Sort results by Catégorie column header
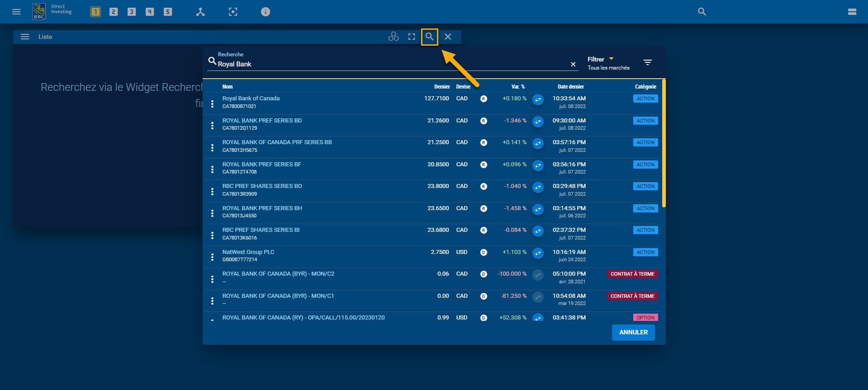 click(645, 87)
